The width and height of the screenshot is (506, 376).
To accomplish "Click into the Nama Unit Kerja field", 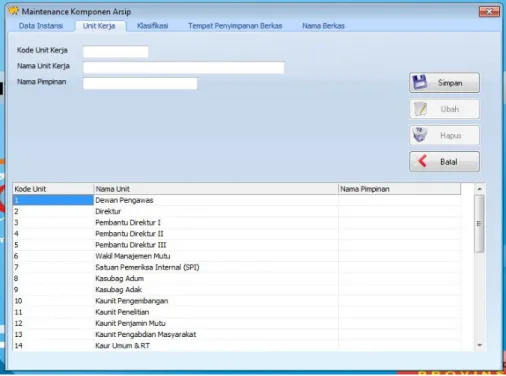I will [184, 67].
